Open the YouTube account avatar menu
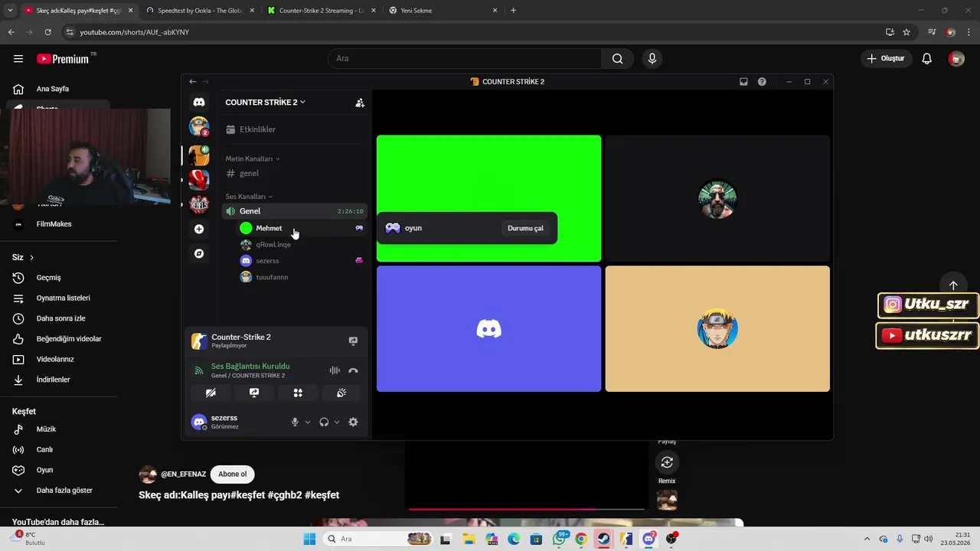980x551 pixels. pyautogui.click(x=956, y=59)
